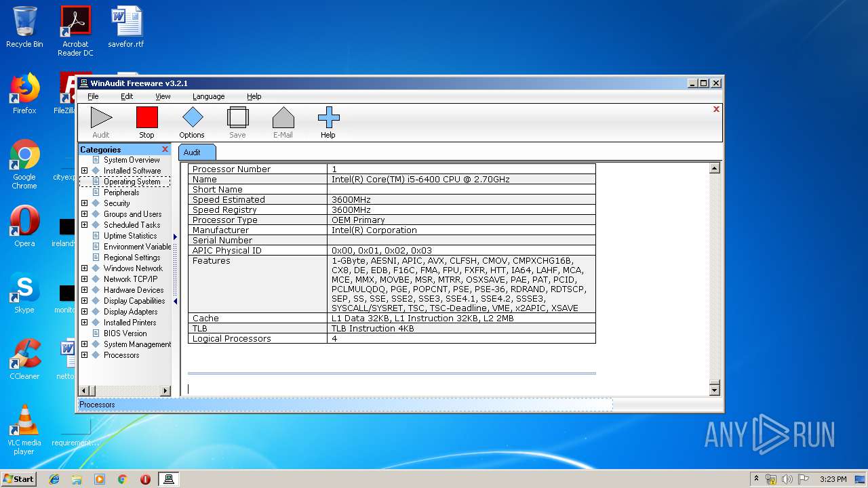Open the Edit menu
Image resolution: width=868 pixels, height=488 pixels.
pos(127,96)
